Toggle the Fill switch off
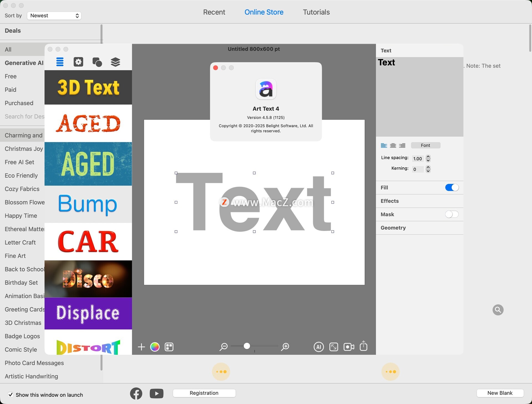Image resolution: width=532 pixels, height=404 pixels. pos(452,187)
